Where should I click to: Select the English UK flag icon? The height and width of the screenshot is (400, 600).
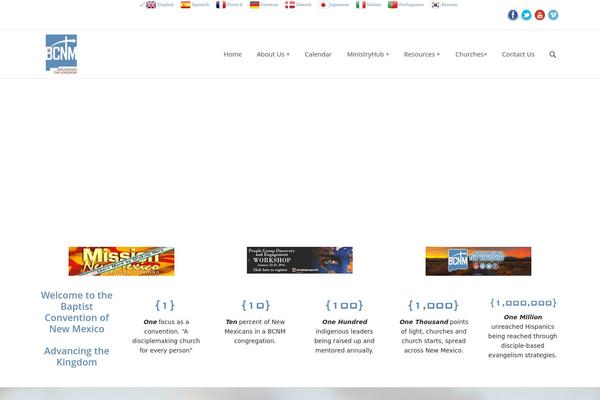(151, 5)
